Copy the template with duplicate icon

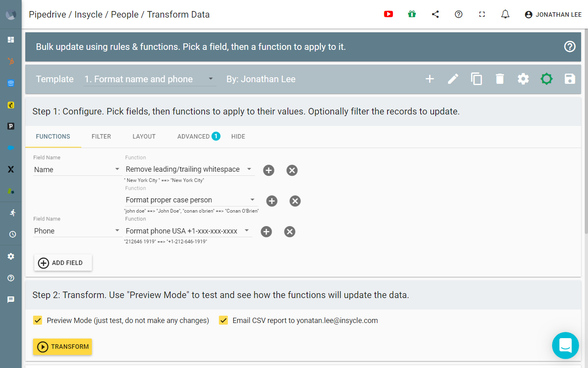click(477, 79)
